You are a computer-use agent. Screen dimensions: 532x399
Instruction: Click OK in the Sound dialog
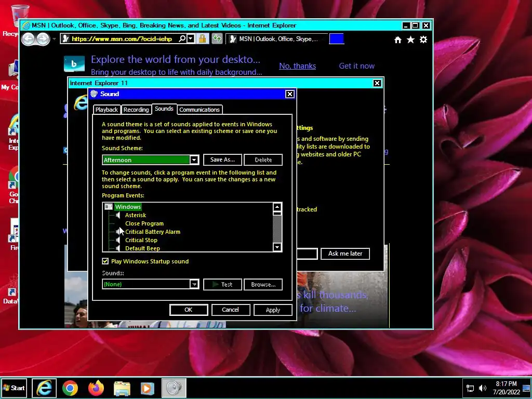(189, 310)
